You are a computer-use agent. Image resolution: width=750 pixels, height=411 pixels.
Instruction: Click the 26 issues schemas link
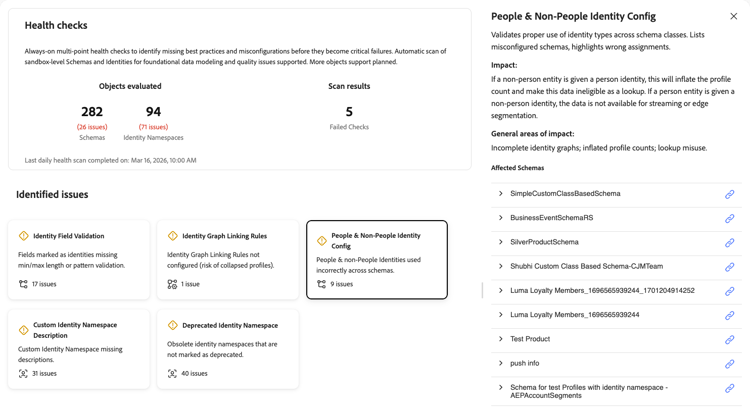[x=92, y=127]
